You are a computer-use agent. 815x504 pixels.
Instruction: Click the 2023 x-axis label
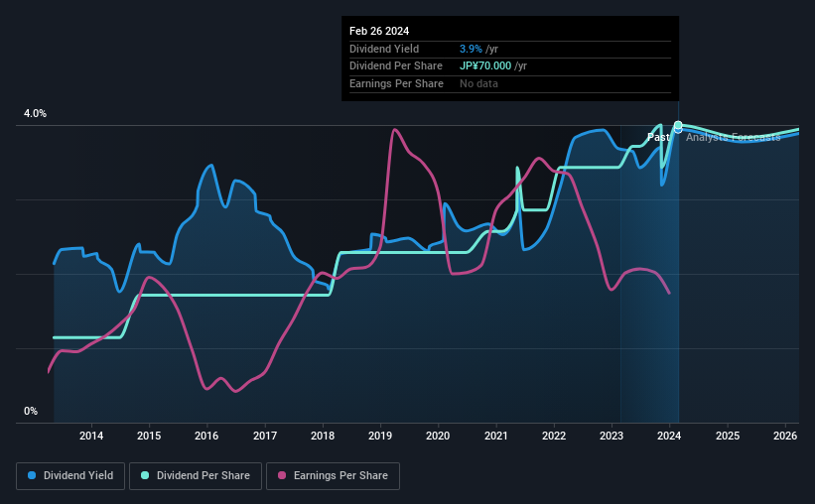pos(611,436)
